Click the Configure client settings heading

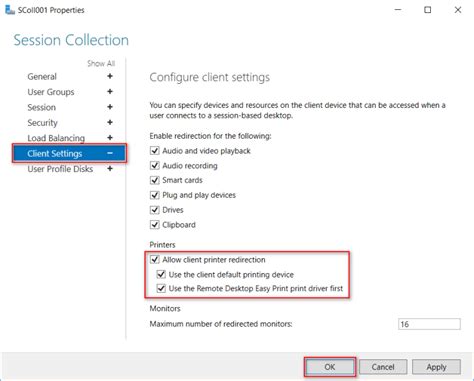pyautogui.click(x=210, y=77)
